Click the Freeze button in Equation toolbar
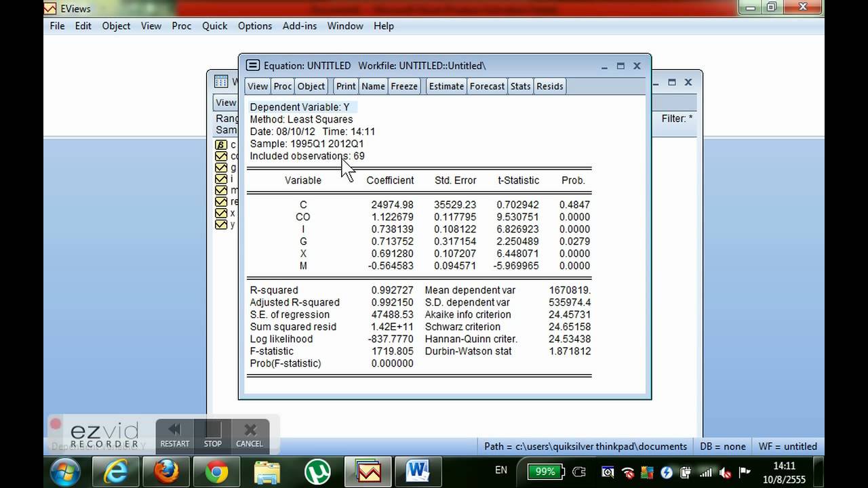 coord(404,86)
